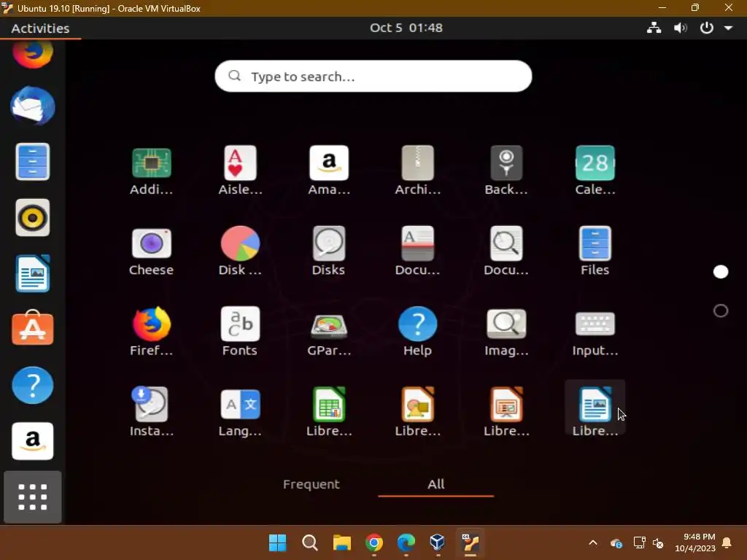The width and height of the screenshot is (747, 560).
Task: Open File Explorer on Windows taskbar
Action: coord(341,542)
